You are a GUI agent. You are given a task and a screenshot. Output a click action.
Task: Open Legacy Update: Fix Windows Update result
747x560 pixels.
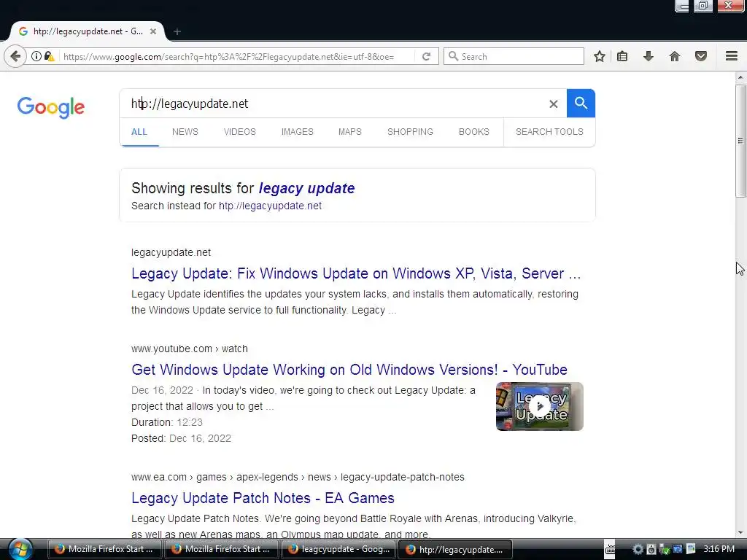pos(356,273)
